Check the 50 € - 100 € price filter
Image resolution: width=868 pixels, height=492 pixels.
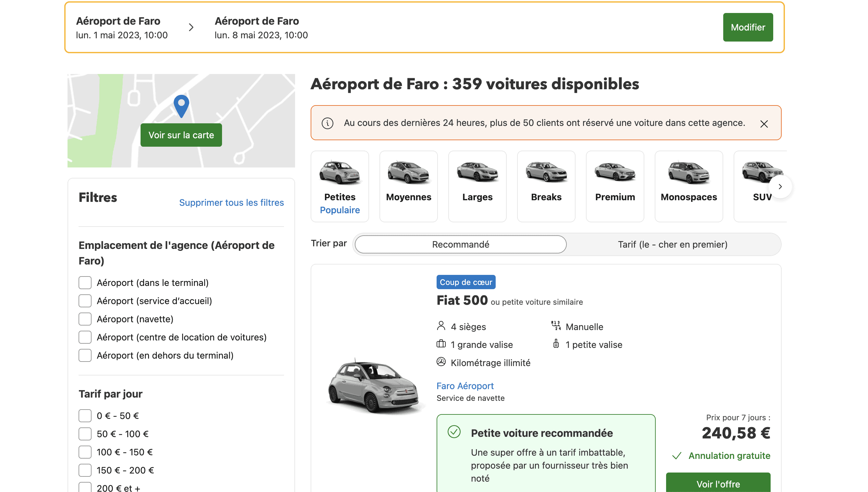85,434
